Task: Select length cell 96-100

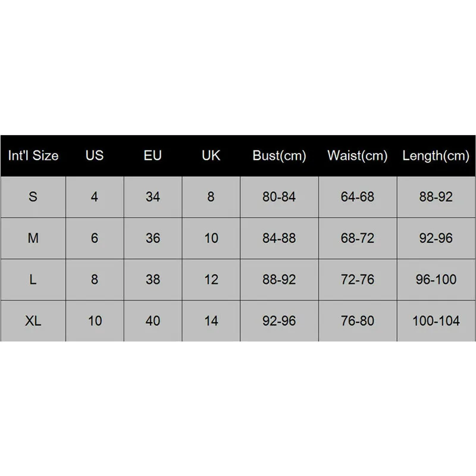Action: (436, 280)
